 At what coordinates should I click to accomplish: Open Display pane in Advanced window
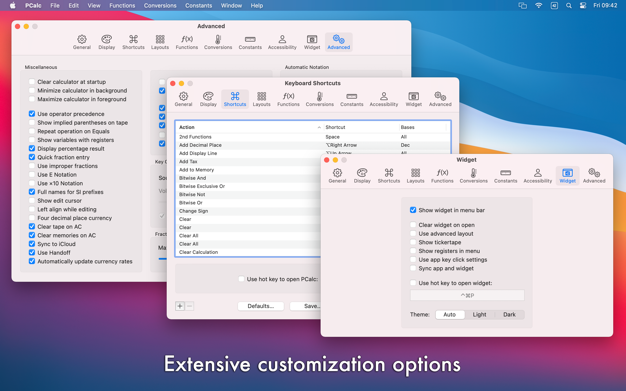(x=107, y=42)
